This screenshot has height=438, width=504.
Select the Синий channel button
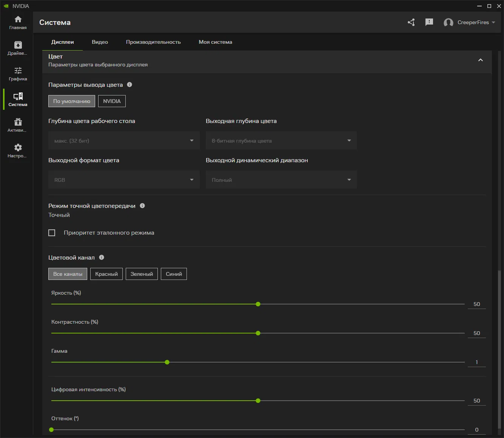[x=174, y=274]
